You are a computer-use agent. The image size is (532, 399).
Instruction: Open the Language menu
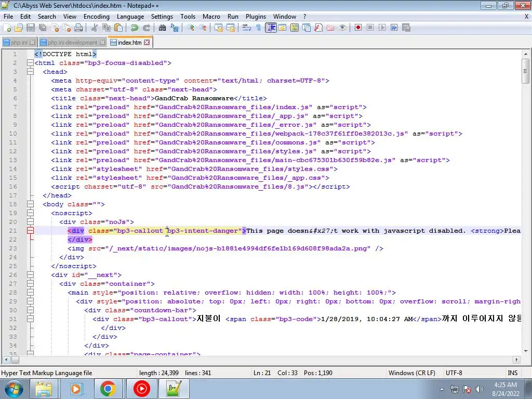(x=130, y=16)
